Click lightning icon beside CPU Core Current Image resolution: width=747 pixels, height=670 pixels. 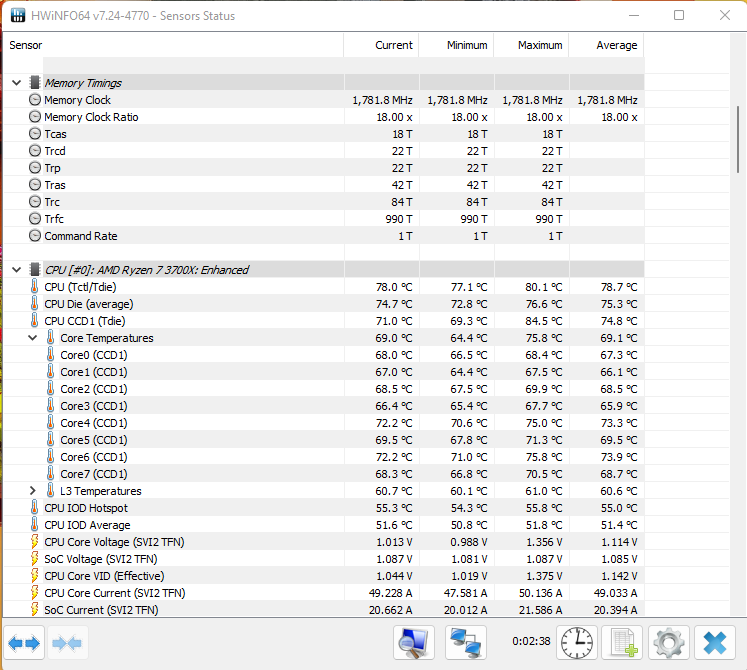pos(34,593)
